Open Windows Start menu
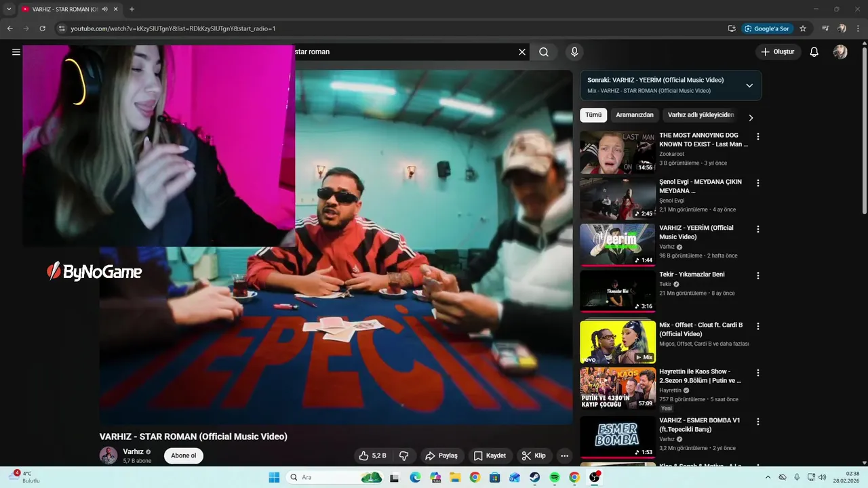 tap(274, 477)
